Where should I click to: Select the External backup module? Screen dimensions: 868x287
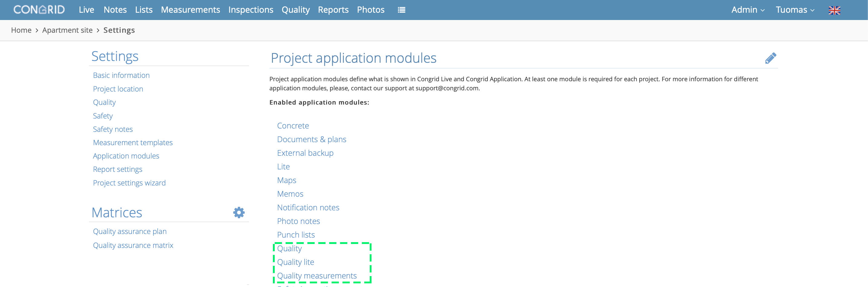[305, 153]
